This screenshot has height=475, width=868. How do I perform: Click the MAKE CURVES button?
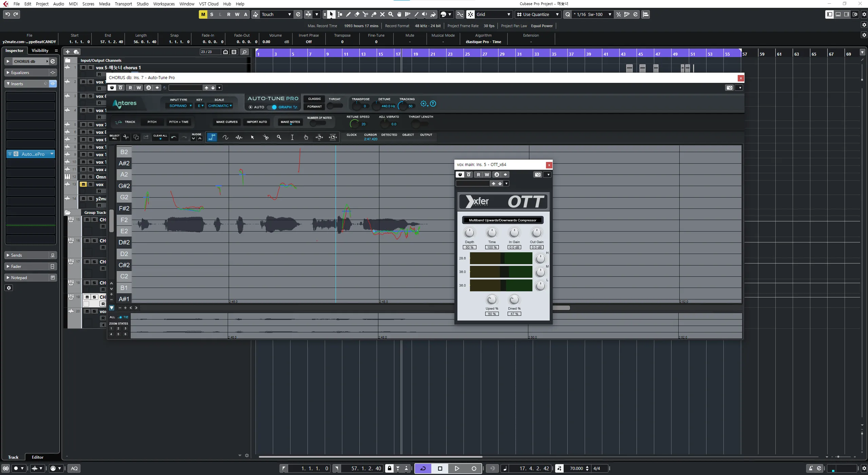227,122
